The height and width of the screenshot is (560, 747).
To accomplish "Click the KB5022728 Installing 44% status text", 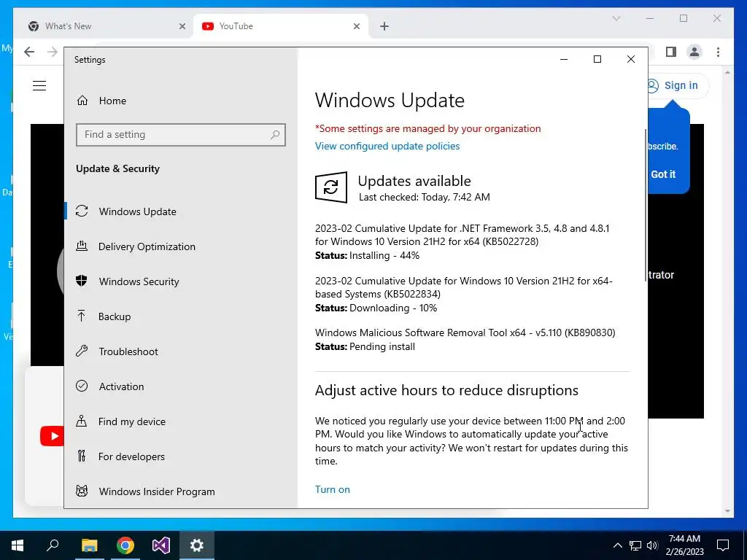I will click(x=368, y=256).
